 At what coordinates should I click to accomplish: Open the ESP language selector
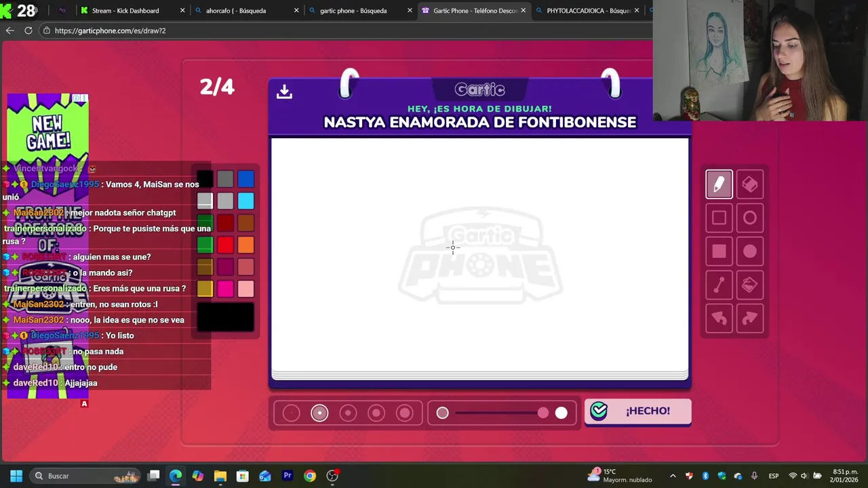tap(773, 476)
